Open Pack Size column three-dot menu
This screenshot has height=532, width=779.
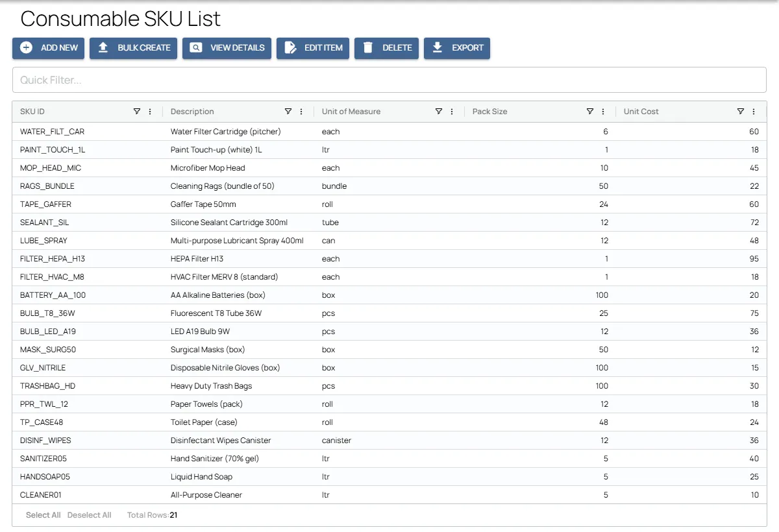point(603,112)
